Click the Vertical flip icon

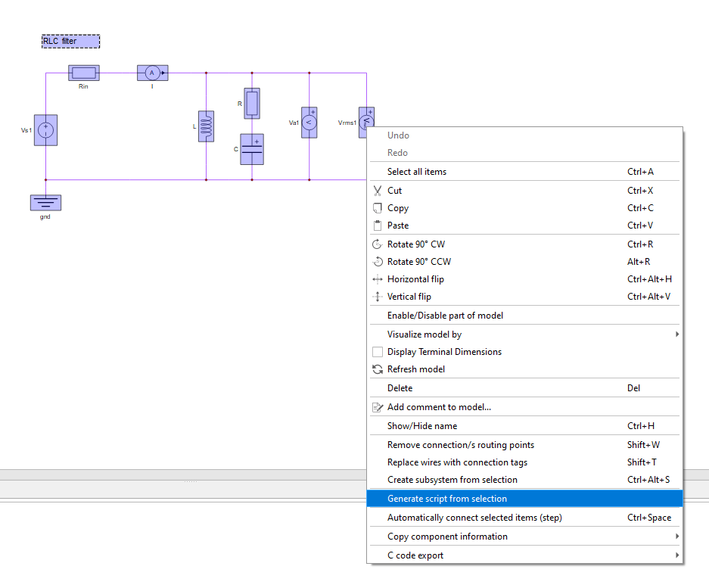click(378, 297)
